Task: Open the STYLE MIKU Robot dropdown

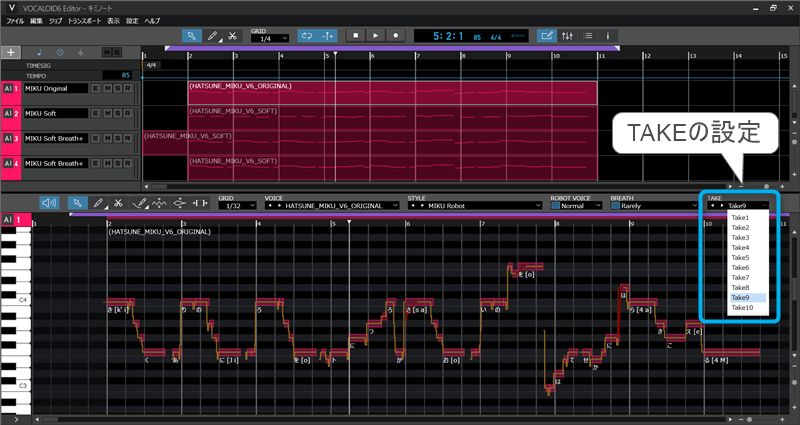Action: [474, 206]
